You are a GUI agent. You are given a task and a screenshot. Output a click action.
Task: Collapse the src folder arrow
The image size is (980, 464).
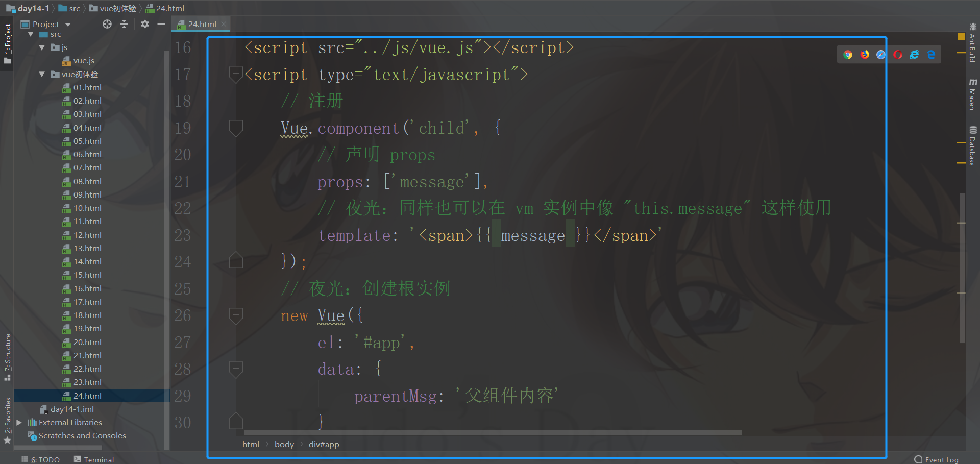[31, 34]
